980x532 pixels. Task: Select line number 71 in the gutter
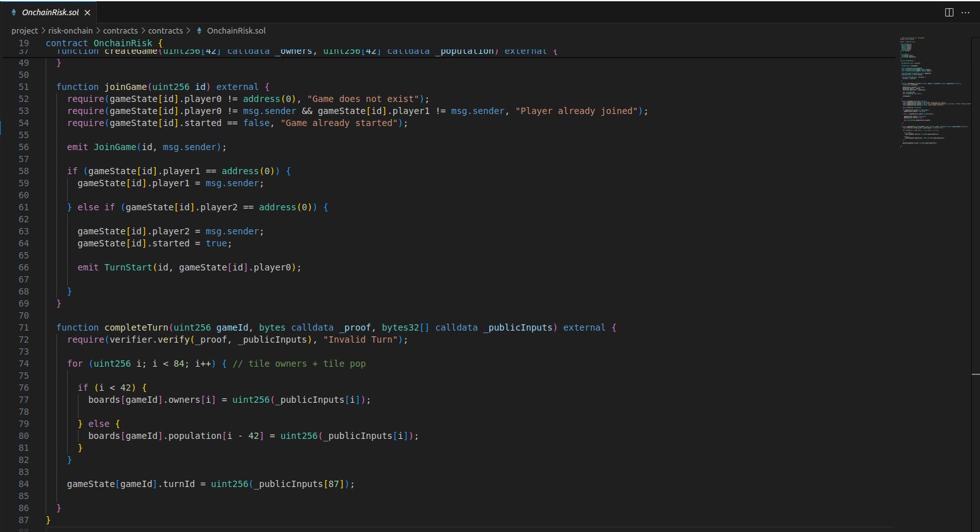click(23, 327)
